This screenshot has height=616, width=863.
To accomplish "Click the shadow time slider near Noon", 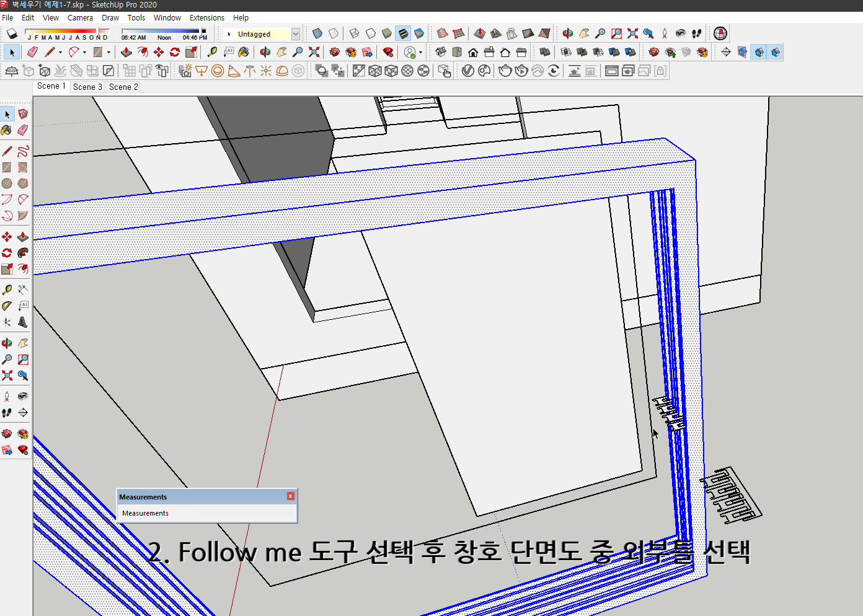I will coord(164,29).
